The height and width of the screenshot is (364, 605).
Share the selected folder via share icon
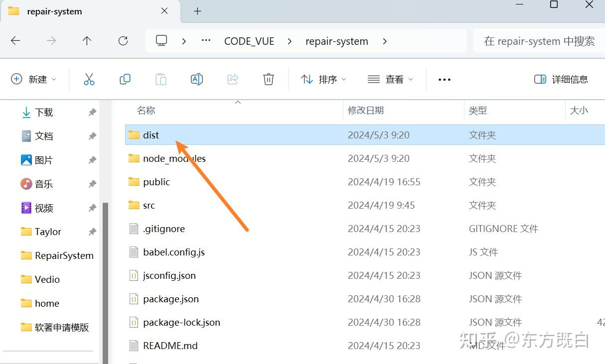click(232, 79)
